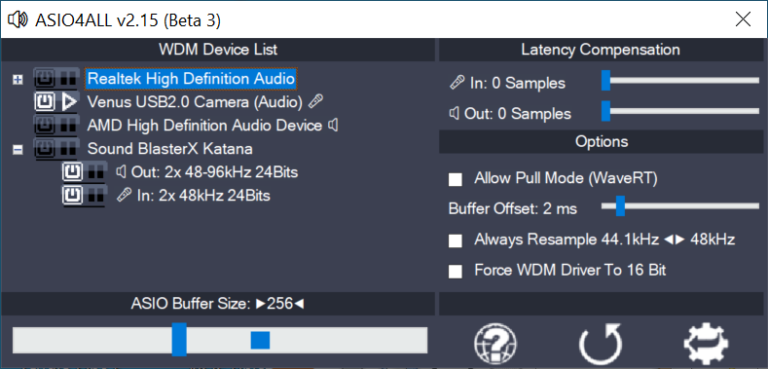The width and height of the screenshot is (768, 369).
Task: Toggle power button for Realtek High Definition Audio
Action: 45,79
